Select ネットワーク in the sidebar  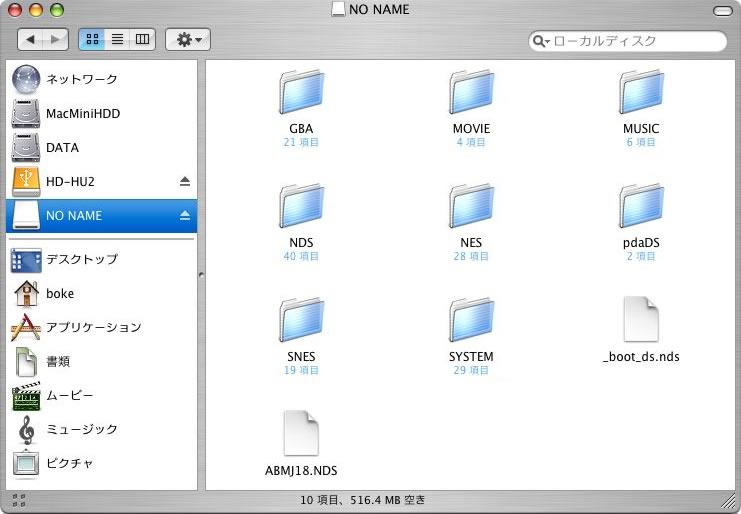coord(102,79)
